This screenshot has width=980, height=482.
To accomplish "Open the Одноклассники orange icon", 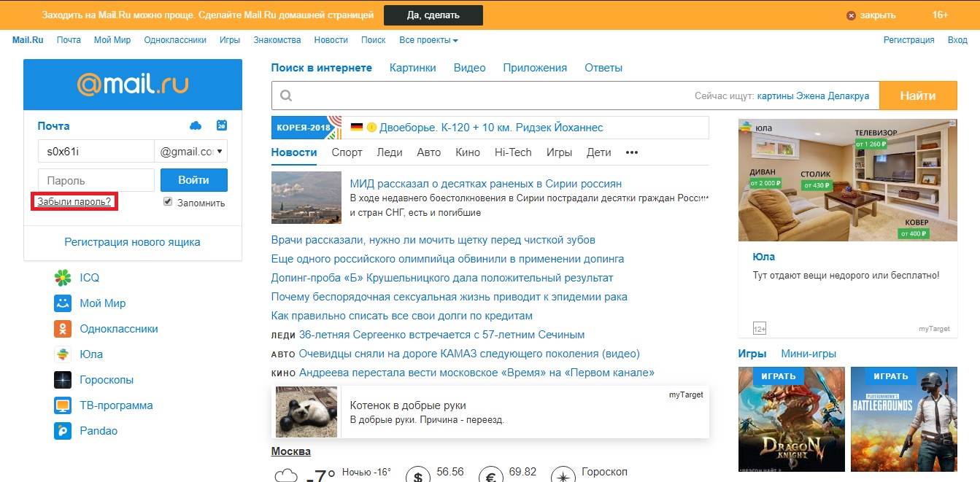I will [x=63, y=329].
